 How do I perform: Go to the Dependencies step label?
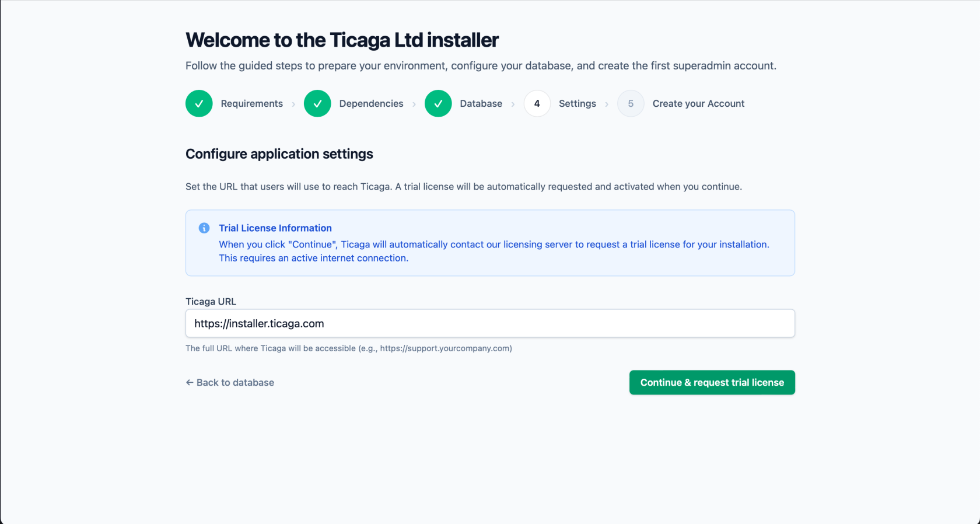pyautogui.click(x=371, y=104)
